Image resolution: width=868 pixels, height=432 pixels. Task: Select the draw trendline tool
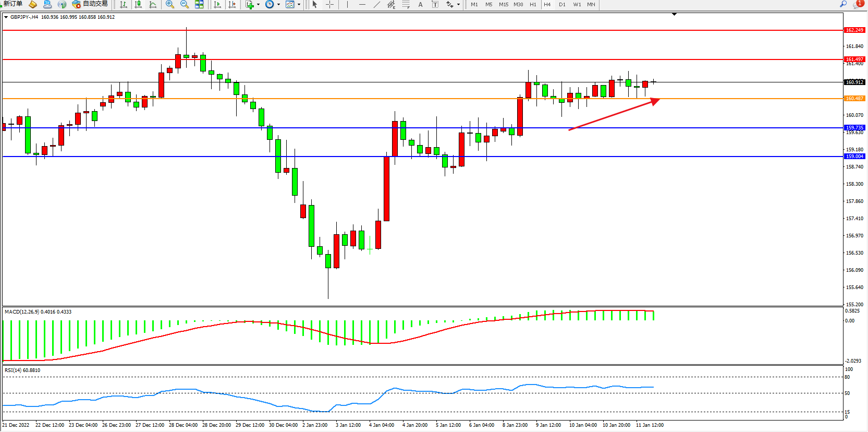[377, 5]
